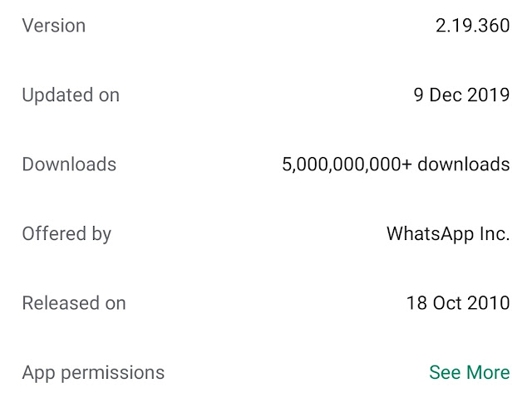Screen dimensions: 532x402
Task: Click the Downloads row label
Action: point(69,164)
